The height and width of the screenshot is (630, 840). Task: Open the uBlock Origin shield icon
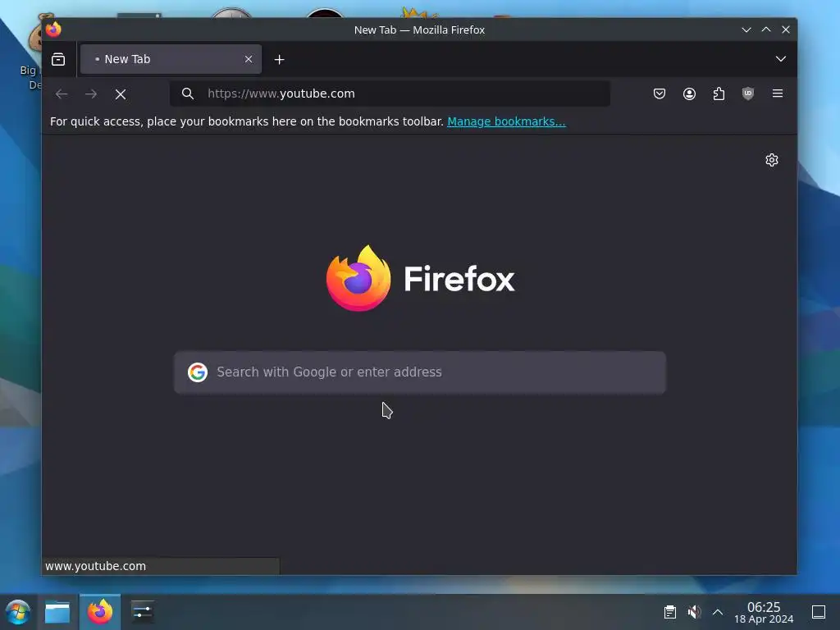pyautogui.click(x=748, y=94)
